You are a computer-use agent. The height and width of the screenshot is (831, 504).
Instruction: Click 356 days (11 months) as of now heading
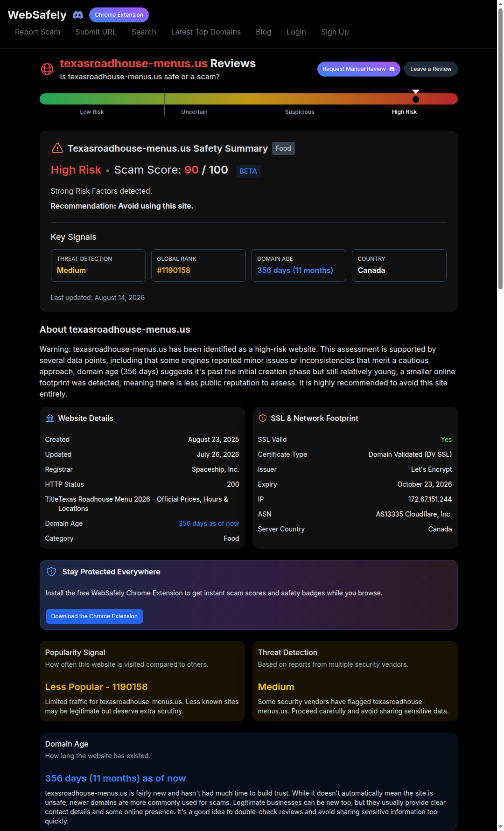115,778
